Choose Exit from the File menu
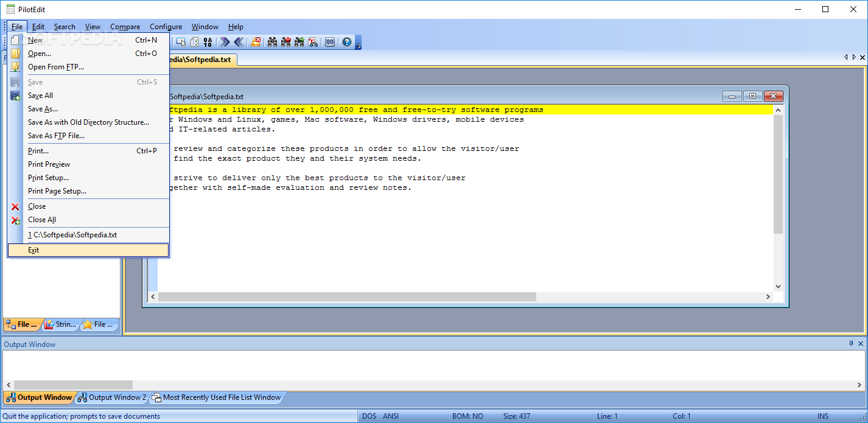The width and height of the screenshot is (868, 423). 88,250
